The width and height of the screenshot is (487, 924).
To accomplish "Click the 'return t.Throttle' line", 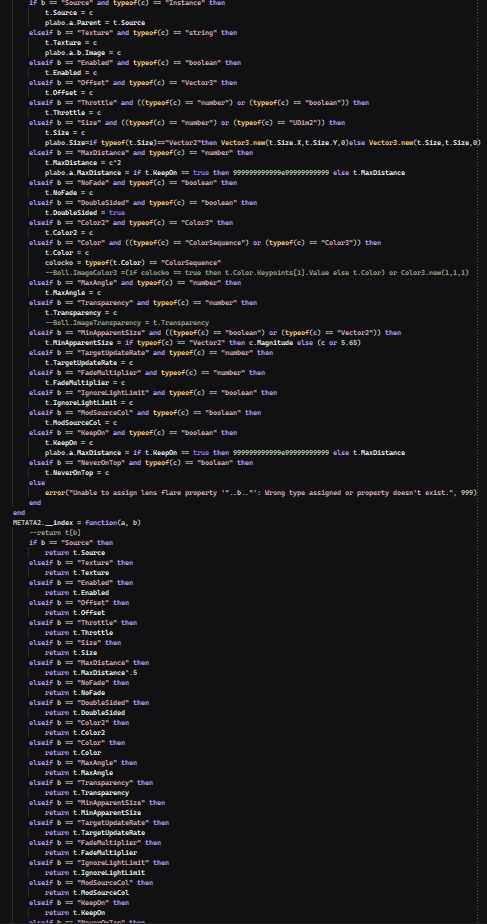I will (79, 633).
